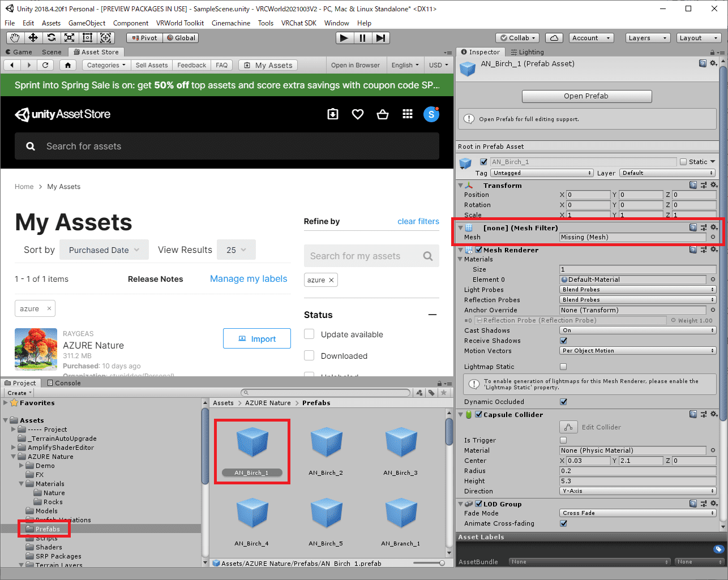728x580 pixels.
Task: Go back in Asset Store browser
Action: click(x=12, y=65)
